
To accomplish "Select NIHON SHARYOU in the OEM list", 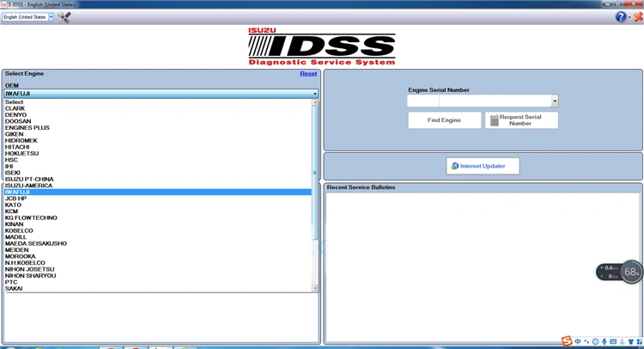I will tap(158, 275).
